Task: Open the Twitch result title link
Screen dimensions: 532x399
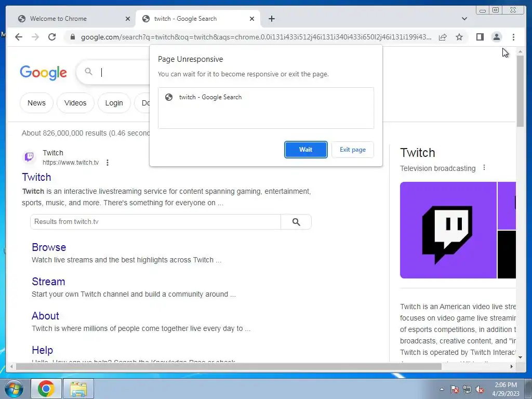Action: [37, 177]
